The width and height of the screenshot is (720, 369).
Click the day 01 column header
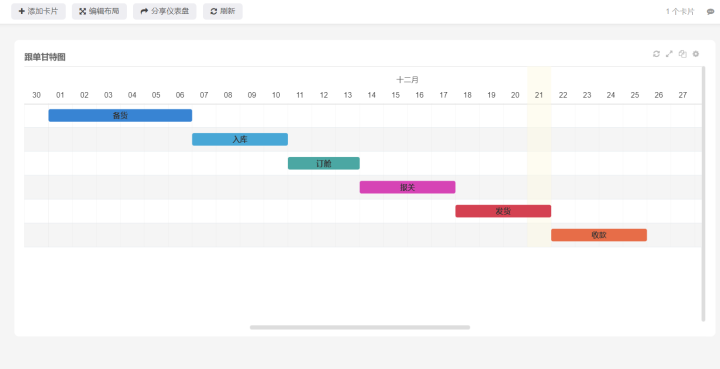[x=60, y=95]
